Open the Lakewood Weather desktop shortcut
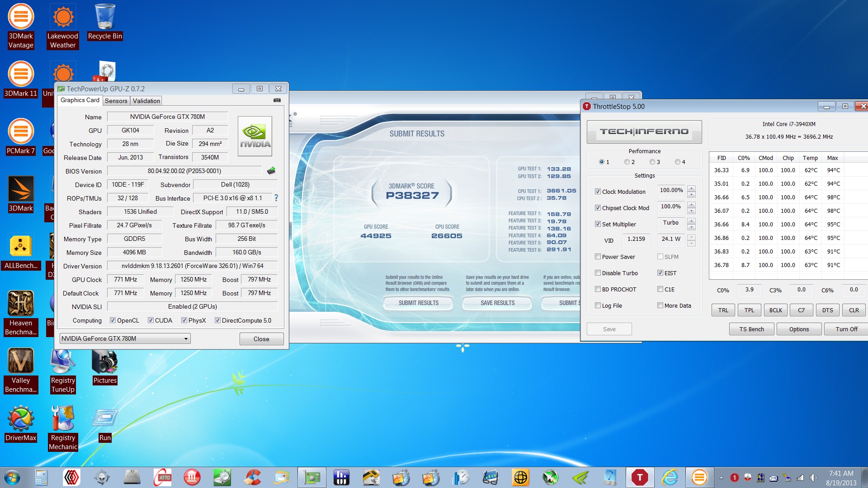The image size is (868, 488). 63,26
